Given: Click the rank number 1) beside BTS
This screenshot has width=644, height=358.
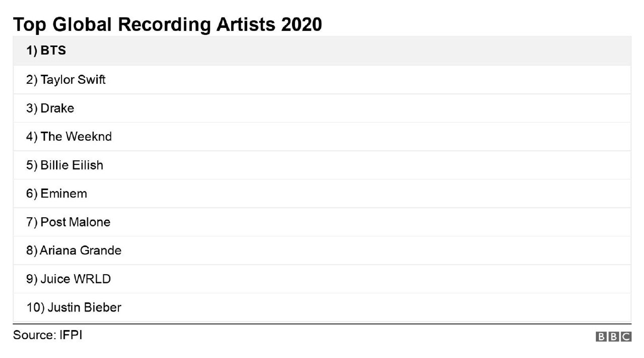Looking at the screenshot, I should click(32, 51).
